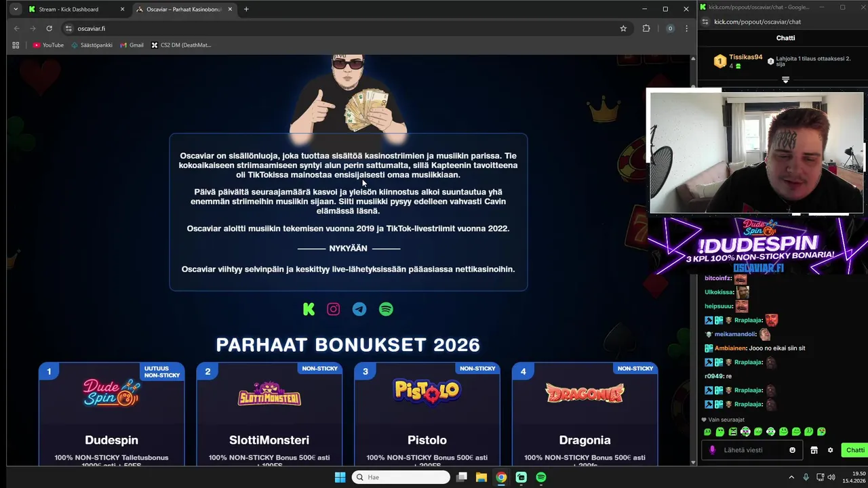View site information icon in address bar
868x488 pixels.
68,28
